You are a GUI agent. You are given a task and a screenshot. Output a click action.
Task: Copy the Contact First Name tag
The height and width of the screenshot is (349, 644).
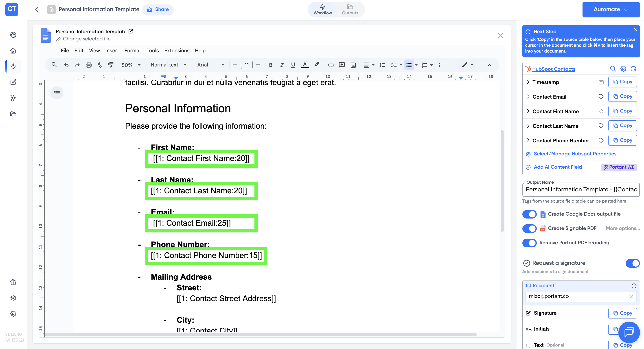[622, 111]
